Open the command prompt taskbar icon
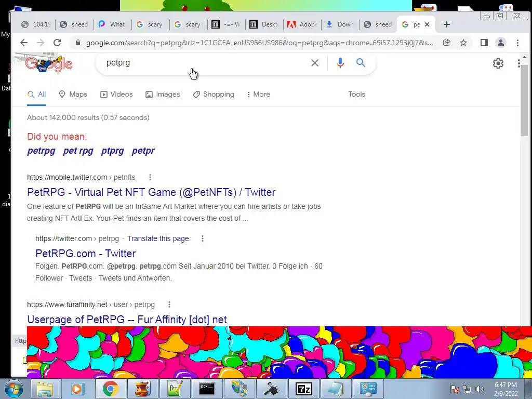532x399 pixels. click(207, 389)
